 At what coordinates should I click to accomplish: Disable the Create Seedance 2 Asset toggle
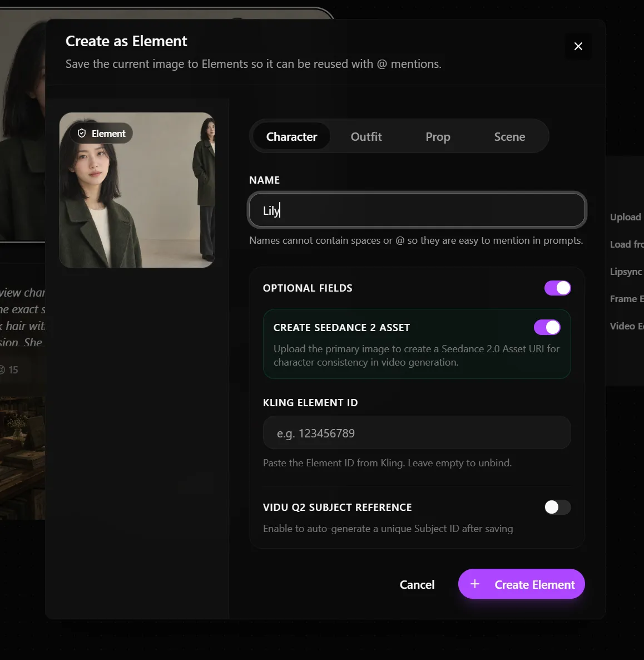click(547, 327)
